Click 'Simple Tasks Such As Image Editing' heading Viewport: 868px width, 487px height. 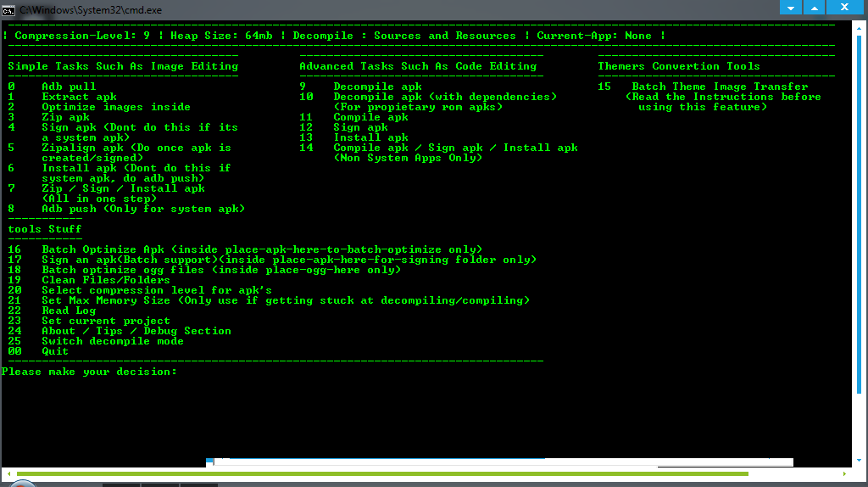[123, 66]
